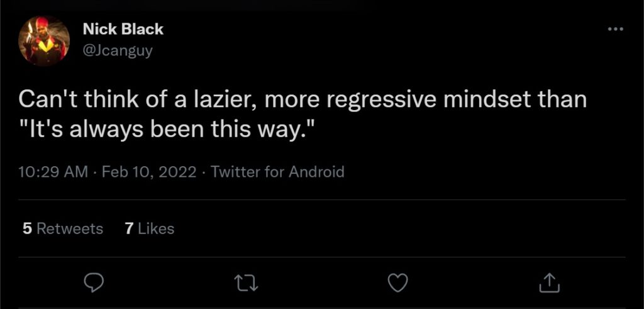View the 5 Retweets list

[x=62, y=228]
